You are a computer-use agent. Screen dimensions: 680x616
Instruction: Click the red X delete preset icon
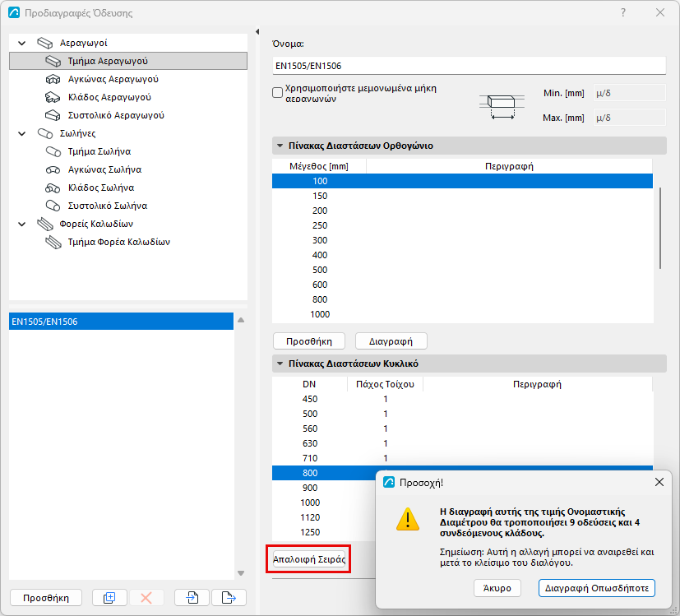coord(146,598)
